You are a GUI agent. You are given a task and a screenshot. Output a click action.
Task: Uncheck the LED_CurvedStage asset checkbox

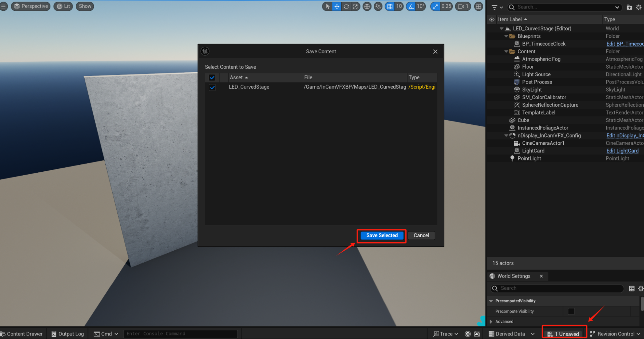(212, 87)
